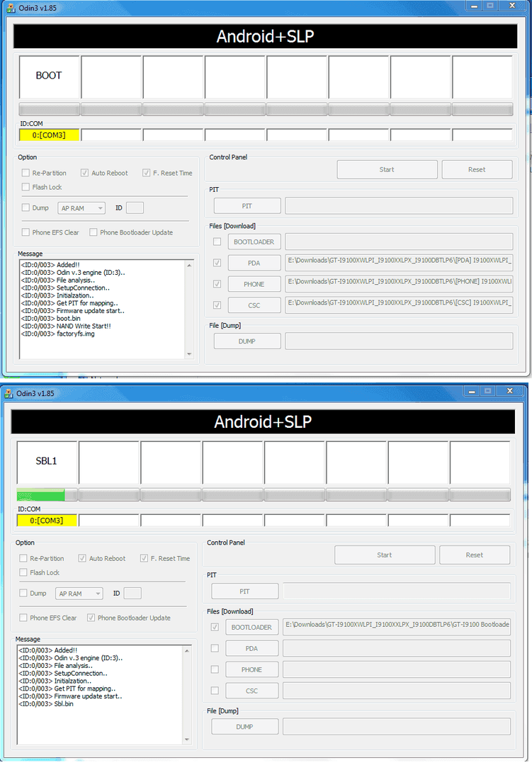Click the CSC file button in lower window
This screenshot has width=532, height=765.
(251, 691)
